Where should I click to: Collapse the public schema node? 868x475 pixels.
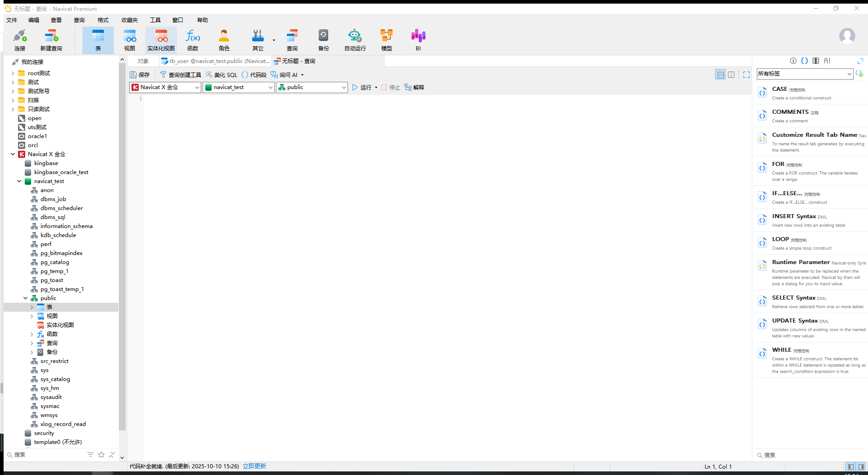26,298
